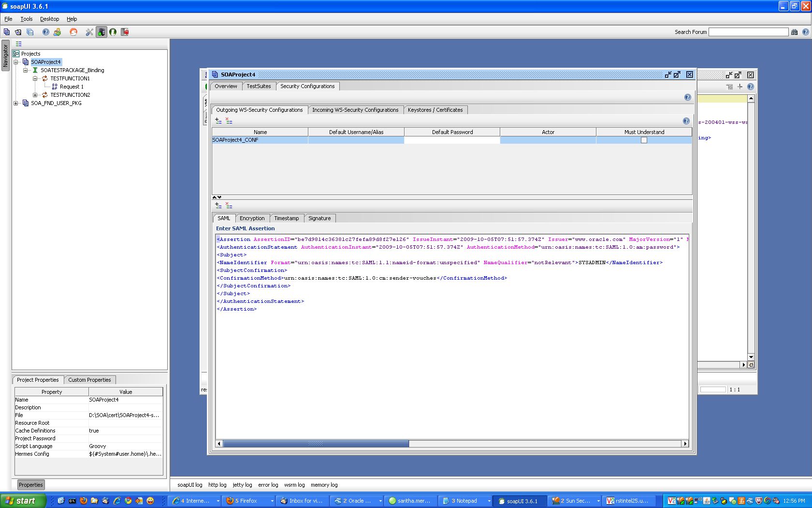Add a new WSS entry above SAML tab
The image size is (812, 508).
(x=218, y=205)
